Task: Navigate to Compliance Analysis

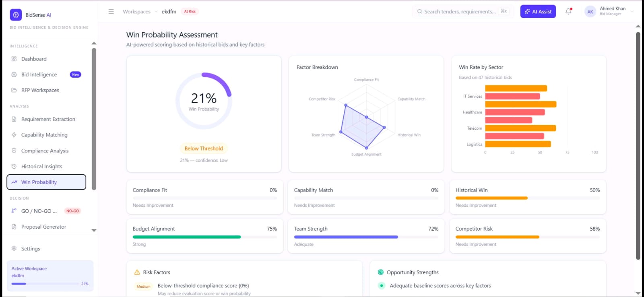Action: (47, 151)
